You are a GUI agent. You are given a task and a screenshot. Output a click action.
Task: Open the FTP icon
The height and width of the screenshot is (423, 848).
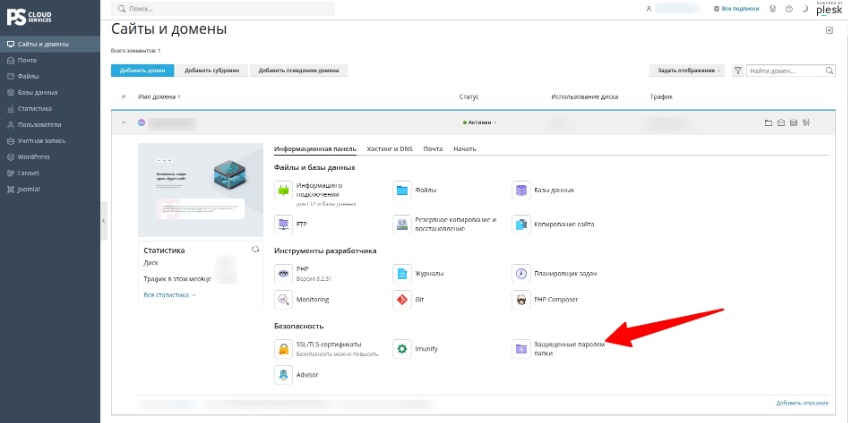pyautogui.click(x=283, y=224)
